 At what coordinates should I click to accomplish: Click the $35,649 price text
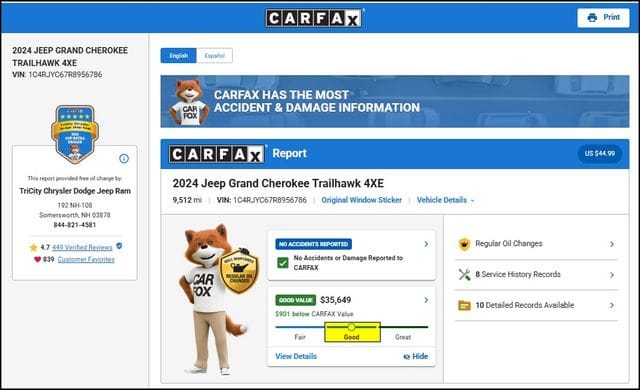pos(336,300)
